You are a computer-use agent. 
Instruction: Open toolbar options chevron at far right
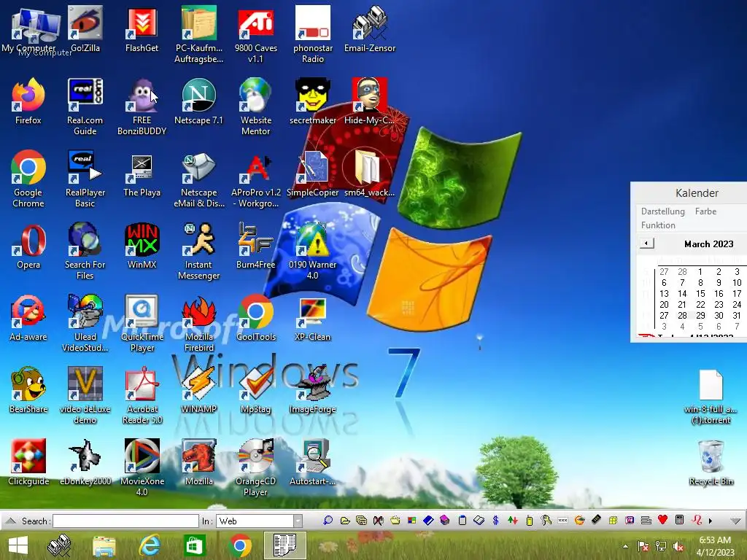[735, 521]
